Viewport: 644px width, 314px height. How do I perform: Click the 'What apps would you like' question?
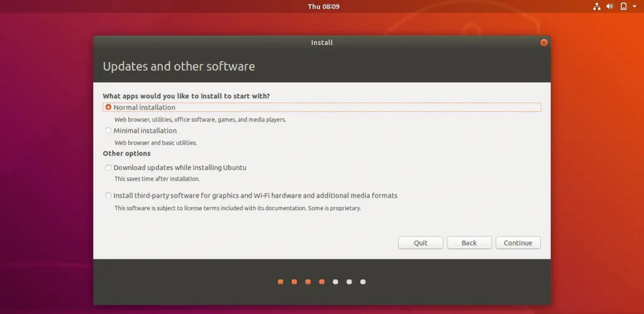186,96
